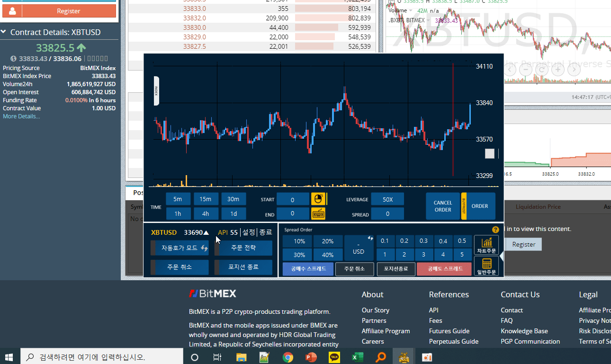This screenshot has width=611, height=364.
Task: Click the mouse input icon beside START
Action: 318,199
